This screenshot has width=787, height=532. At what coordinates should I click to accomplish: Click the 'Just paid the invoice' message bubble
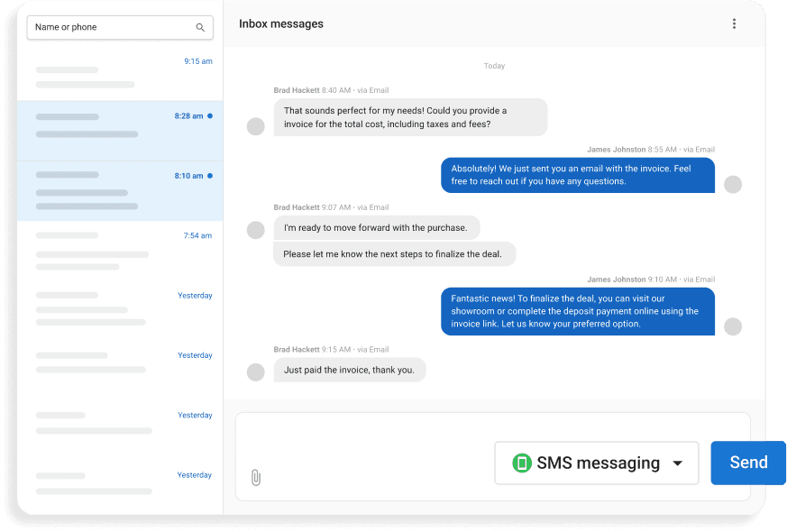coord(350,370)
